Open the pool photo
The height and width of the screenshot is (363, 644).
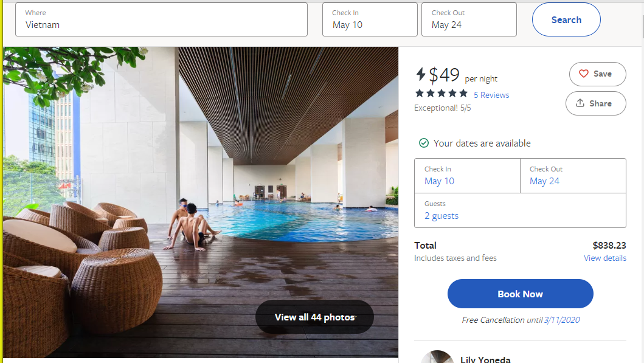pyautogui.click(x=201, y=182)
